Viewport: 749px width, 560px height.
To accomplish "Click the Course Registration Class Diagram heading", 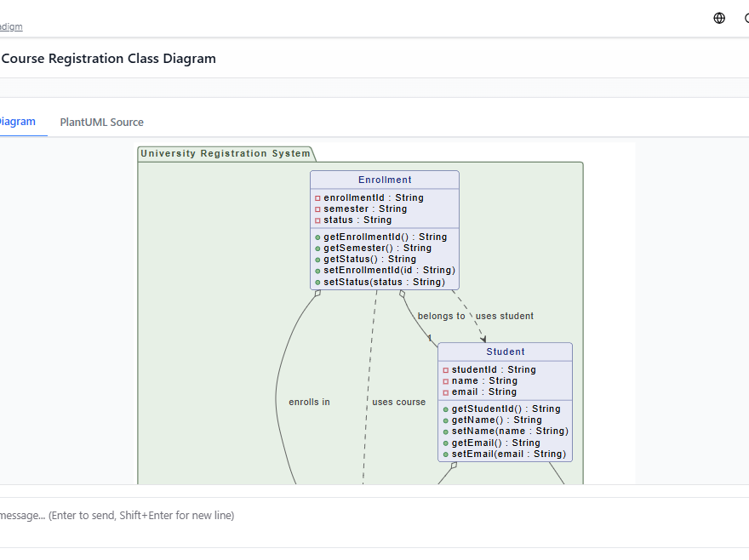I will [x=109, y=58].
